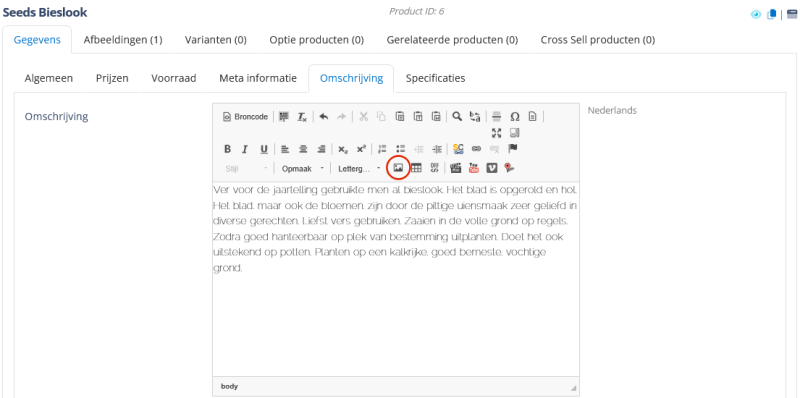The width and height of the screenshot is (800, 398).
Task: Click inside the description text area
Action: pyautogui.click(x=396, y=279)
